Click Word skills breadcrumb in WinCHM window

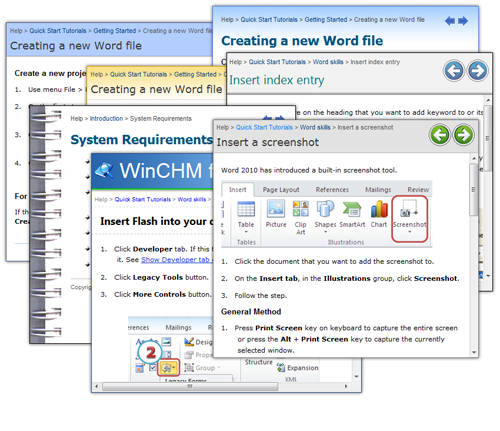coord(192,199)
